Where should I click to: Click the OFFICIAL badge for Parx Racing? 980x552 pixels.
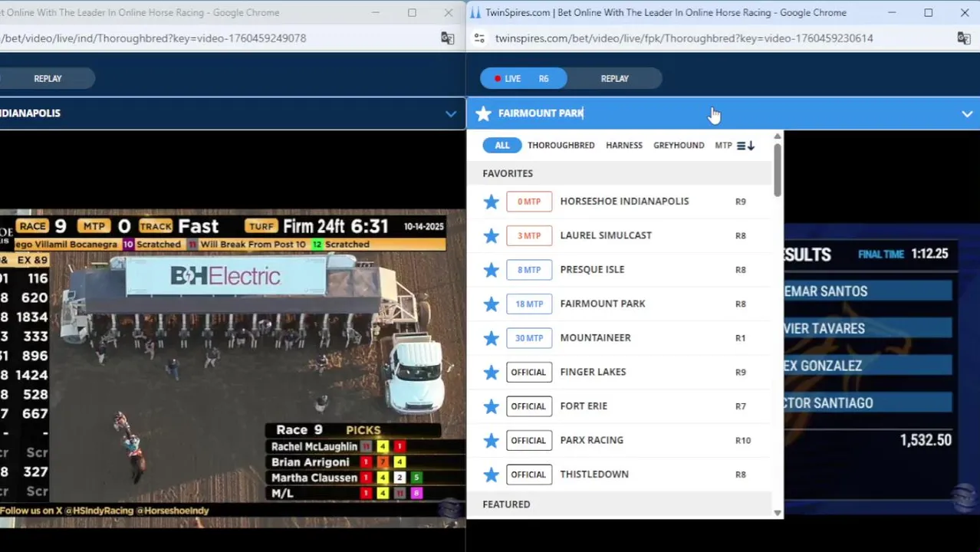(528, 440)
